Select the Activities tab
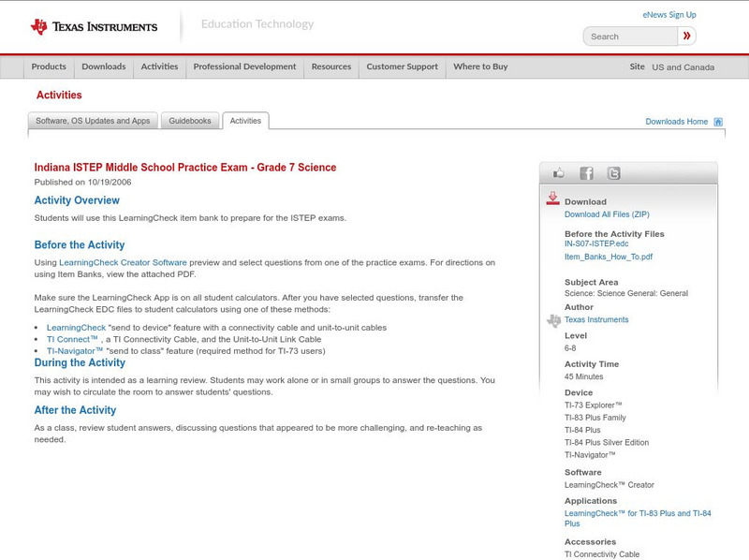 245,121
